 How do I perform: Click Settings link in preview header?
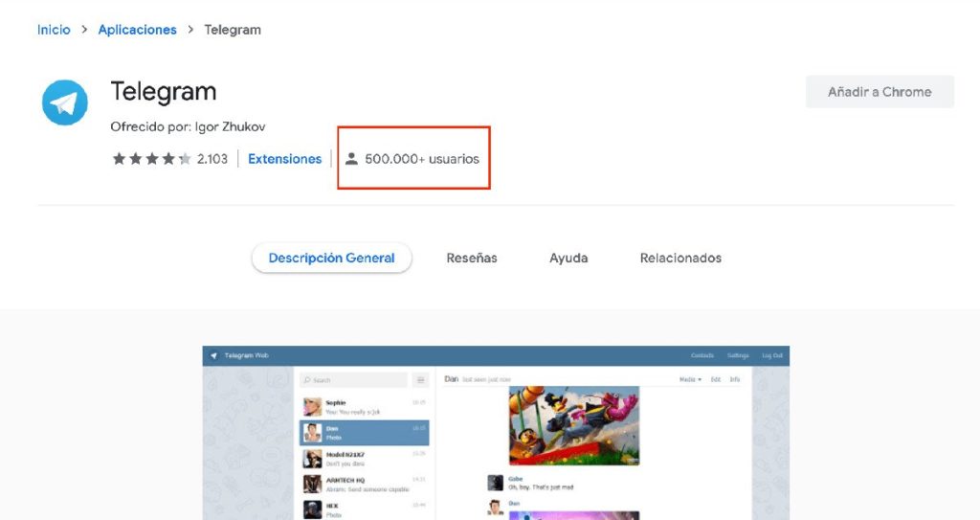(x=738, y=355)
